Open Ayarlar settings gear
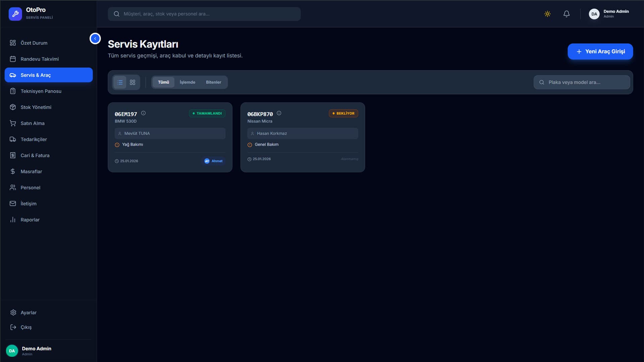 [x=29, y=312]
